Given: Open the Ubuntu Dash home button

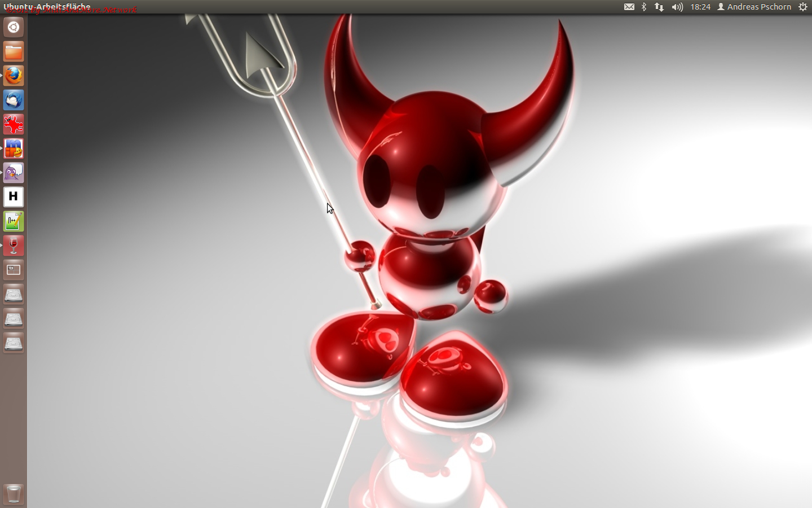Looking at the screenshot, I should pyautogui.click(x=14, y=27).
